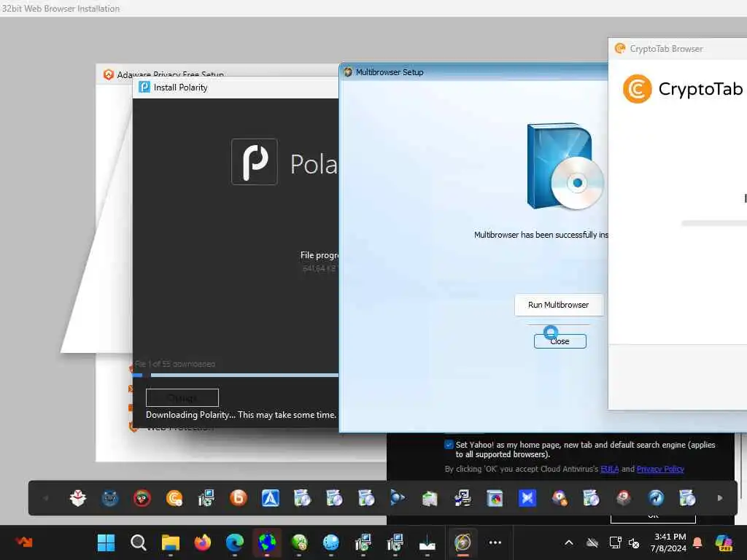Viewport: 747px width, 560px height.
Task: Open the red-ringed bird face dock icon
Action: click(x=142, y=498)
